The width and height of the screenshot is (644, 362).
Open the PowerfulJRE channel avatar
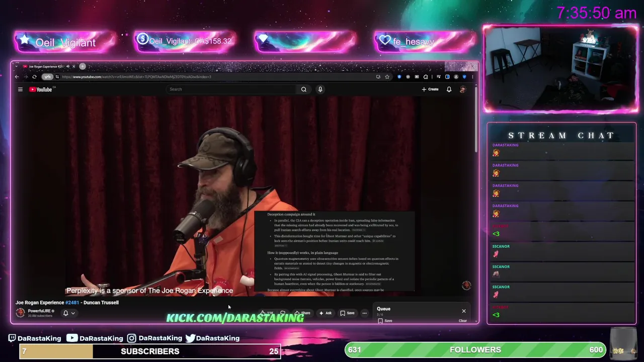pos(20,313)
